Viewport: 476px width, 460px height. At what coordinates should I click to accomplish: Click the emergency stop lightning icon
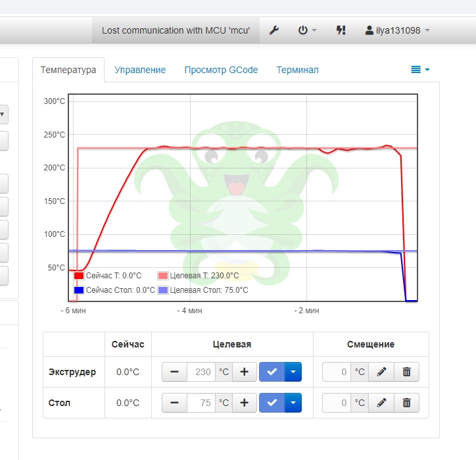(341, 30)
